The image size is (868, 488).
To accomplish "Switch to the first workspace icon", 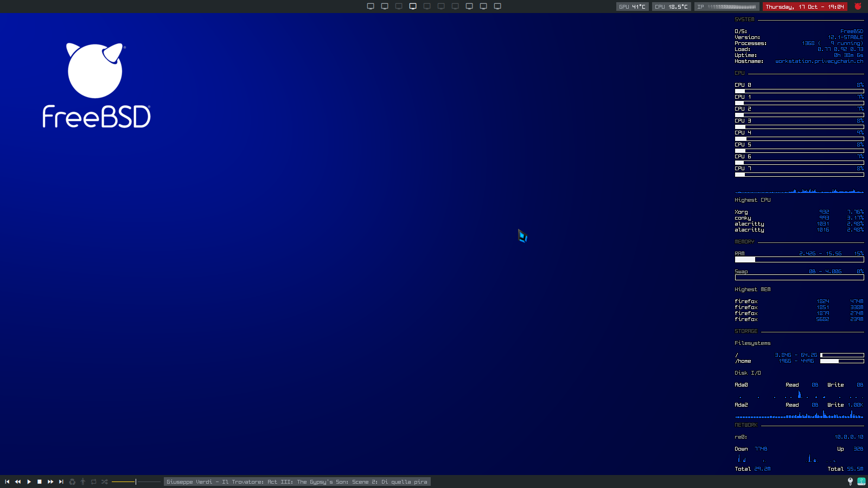I will (x=371, y=7).
